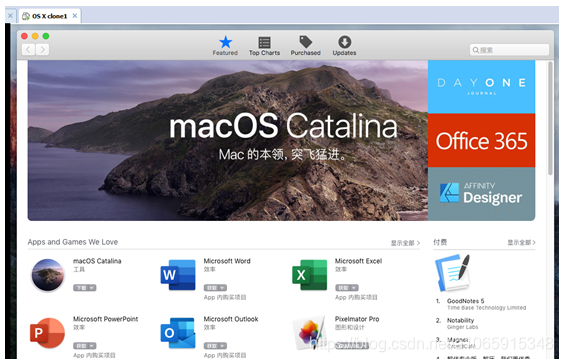Open the Affinity Designer banner
The height and width of the screenshot is (362, 563).
click(481, 194)
